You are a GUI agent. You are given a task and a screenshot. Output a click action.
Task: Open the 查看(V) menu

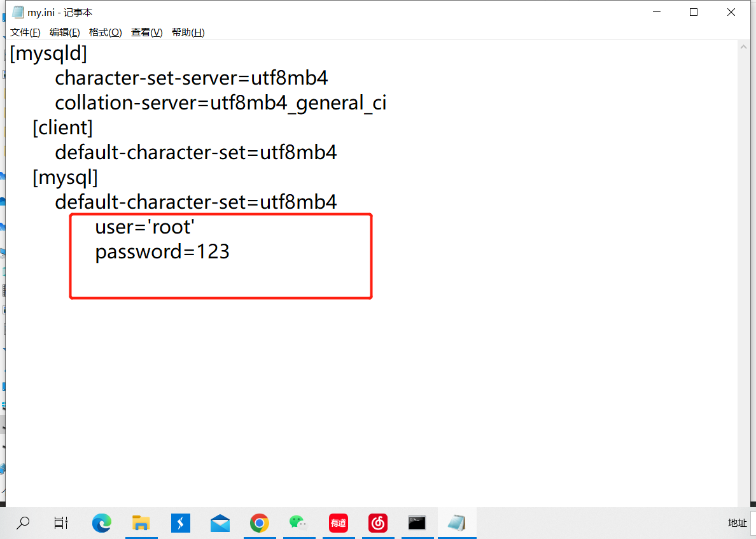click(146, 32)
